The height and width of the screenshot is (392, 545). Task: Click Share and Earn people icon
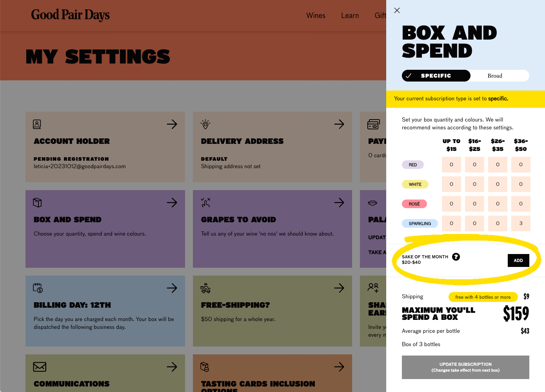tap(373, 288)
